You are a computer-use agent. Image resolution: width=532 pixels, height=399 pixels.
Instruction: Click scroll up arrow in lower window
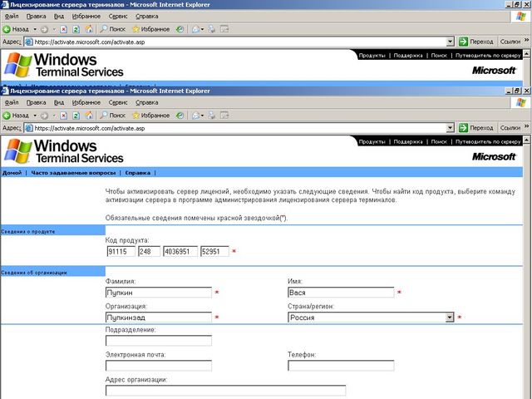coord(526,140)
